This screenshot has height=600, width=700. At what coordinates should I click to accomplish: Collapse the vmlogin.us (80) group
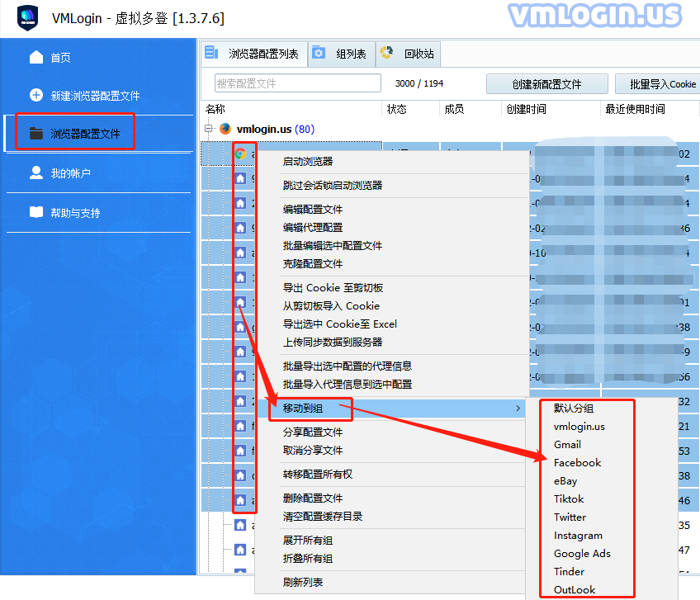point(209,129)
